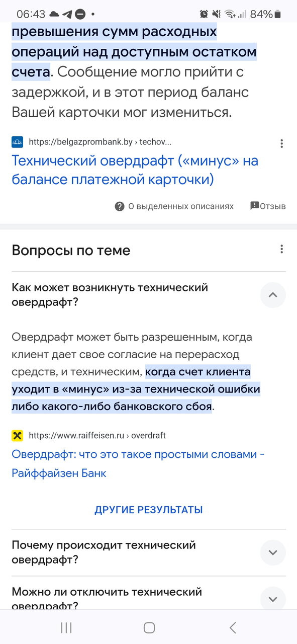Tap the raiffeisen.ru overdraft URL breadcrumb
This screenshot has width=297, height=644.
[x=97, y=436]
